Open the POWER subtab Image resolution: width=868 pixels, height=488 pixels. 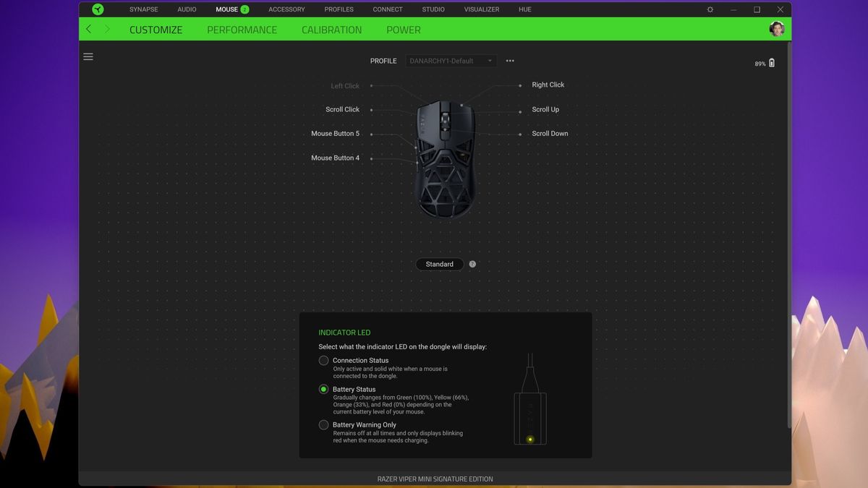403,30
